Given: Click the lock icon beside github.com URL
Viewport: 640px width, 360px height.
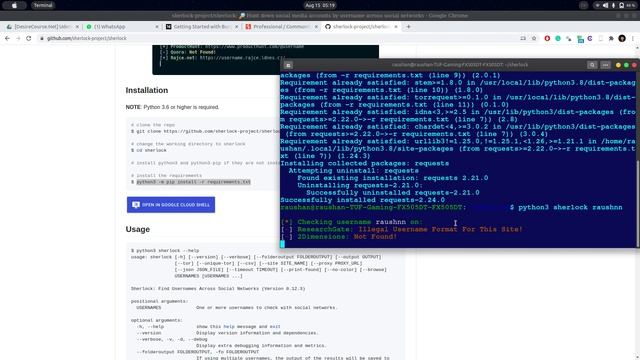Looking at the screenshot, I should (42, 38).
